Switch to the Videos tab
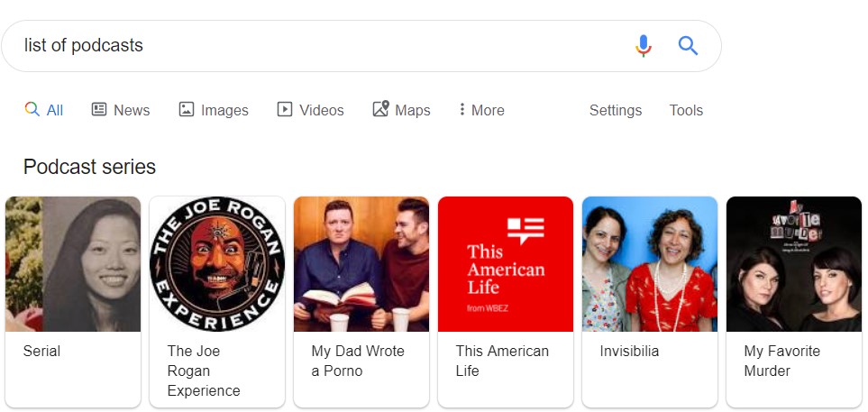This screenshot has height=412, width=868. (x=311, y=110)
